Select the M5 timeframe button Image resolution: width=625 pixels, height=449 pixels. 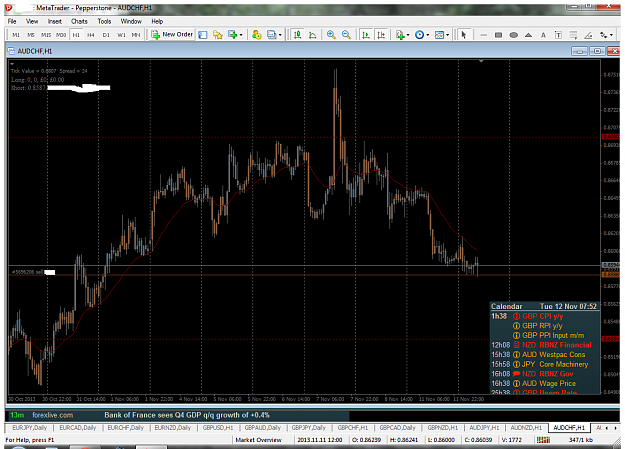(31, 35)
